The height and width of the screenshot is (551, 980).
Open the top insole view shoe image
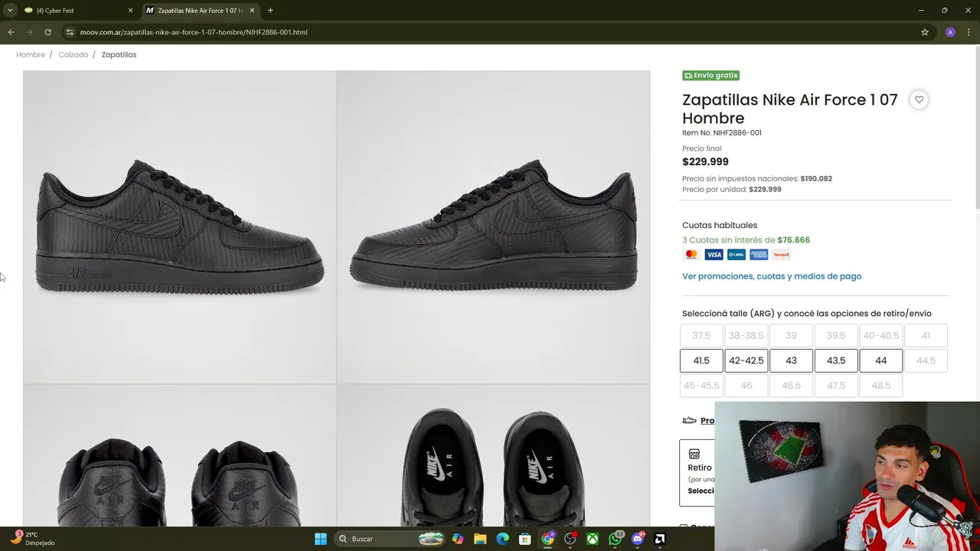[493, 455]
